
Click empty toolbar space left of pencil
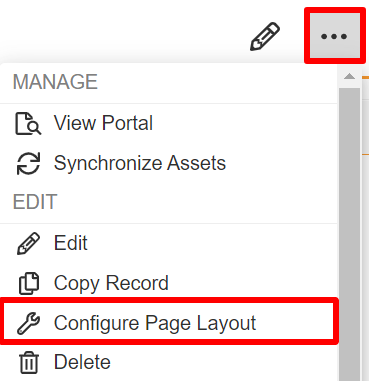click(x=123, y=33)
